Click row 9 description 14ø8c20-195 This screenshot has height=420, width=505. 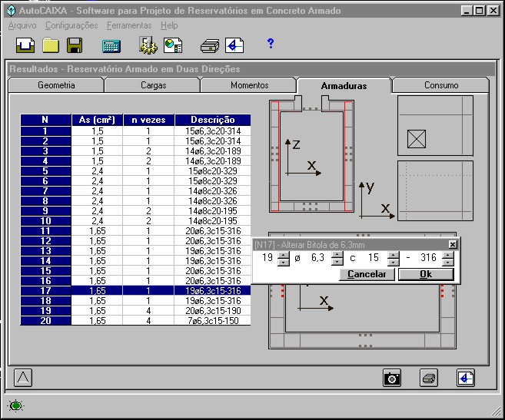pyautogui.click(x=213, y=211)
